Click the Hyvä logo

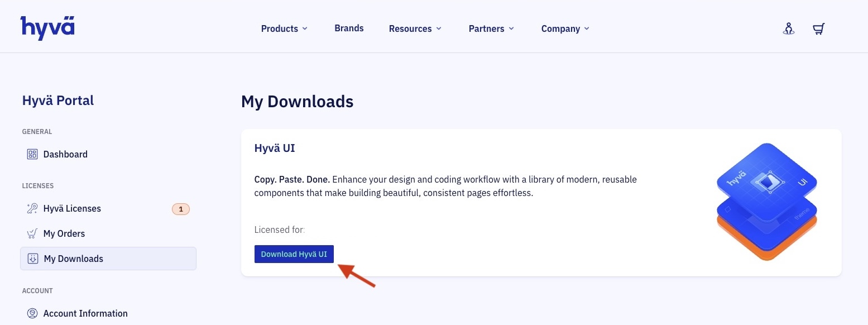47,26
